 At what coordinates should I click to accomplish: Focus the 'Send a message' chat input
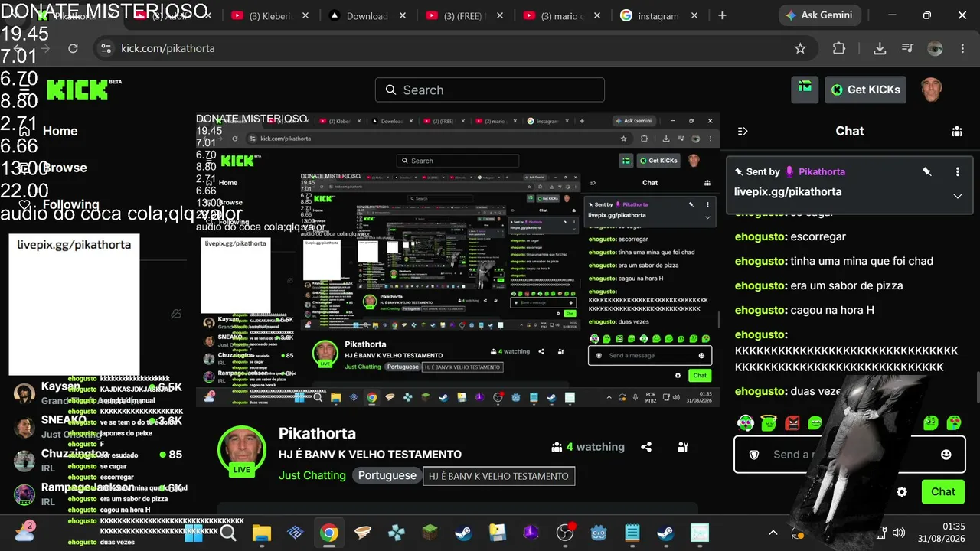[849, 455]
